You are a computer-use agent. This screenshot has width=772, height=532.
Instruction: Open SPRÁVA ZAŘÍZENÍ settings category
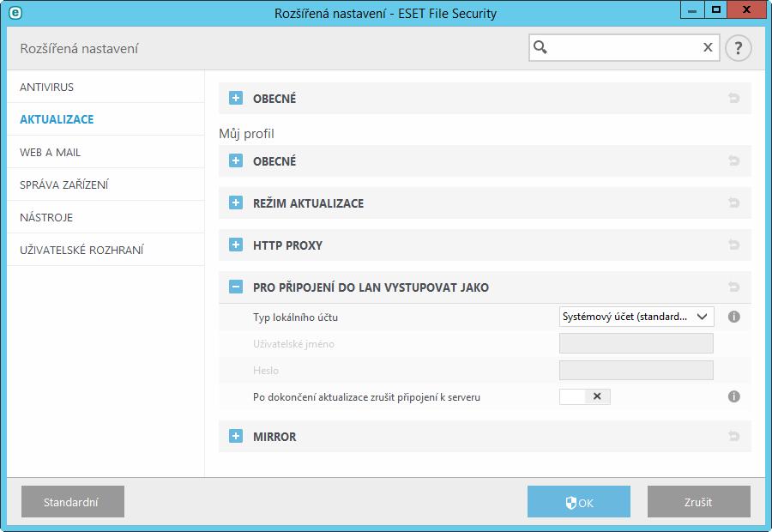(x=106, y=184)
